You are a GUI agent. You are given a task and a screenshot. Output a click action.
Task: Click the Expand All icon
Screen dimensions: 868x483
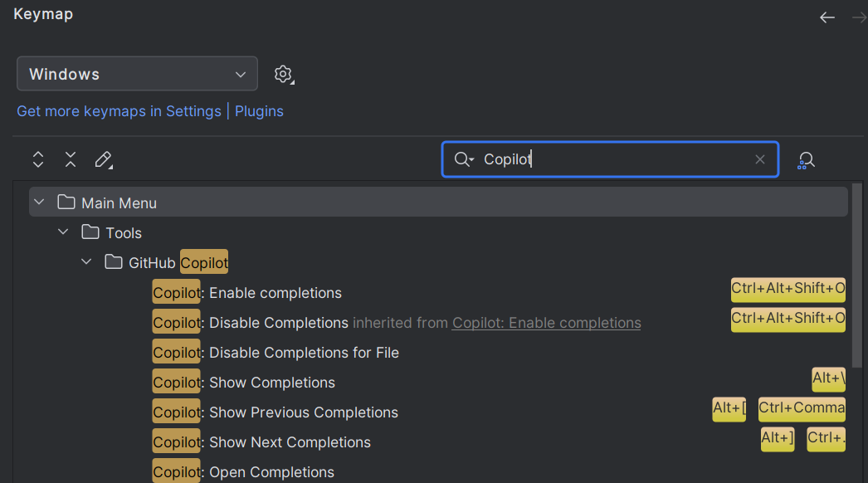(x=38, y=159)
